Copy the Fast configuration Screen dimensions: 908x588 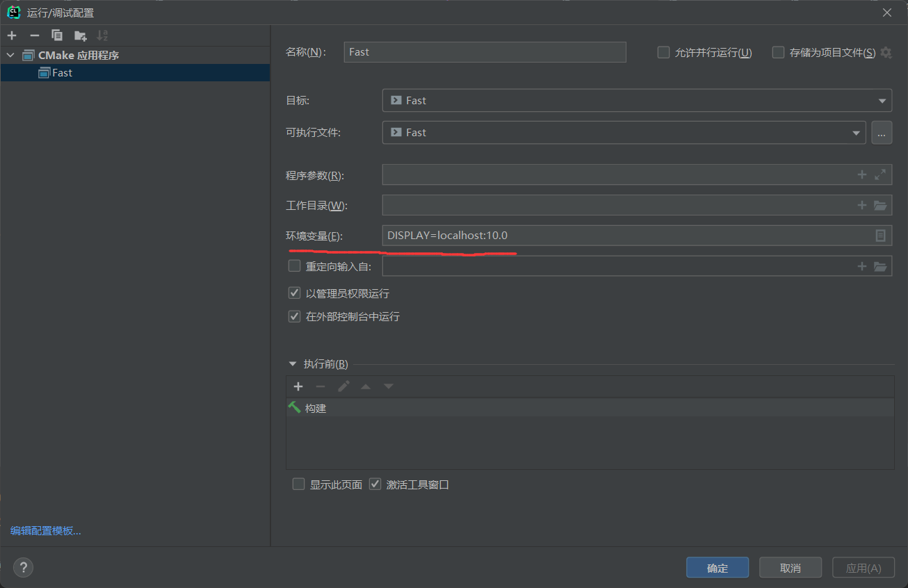pos(56,35)
